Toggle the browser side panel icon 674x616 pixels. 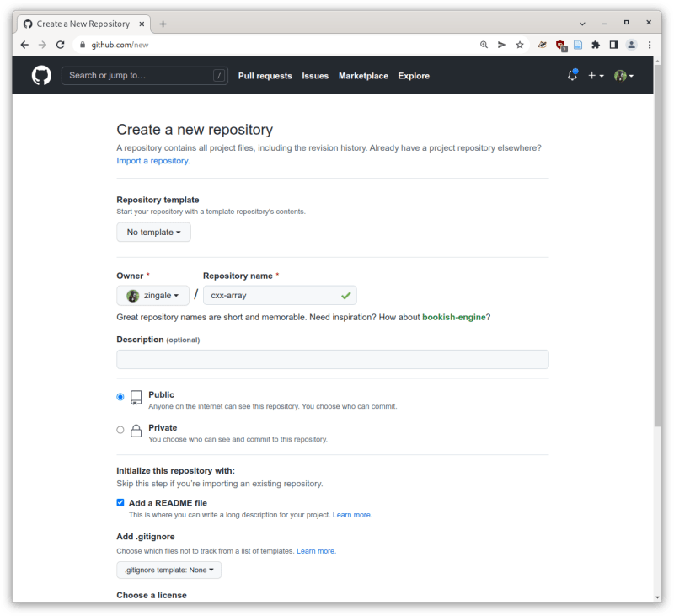click(x=613, y=45)
